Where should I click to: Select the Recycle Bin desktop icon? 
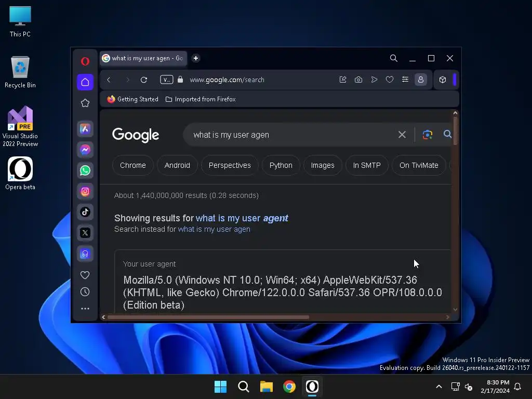20,72
